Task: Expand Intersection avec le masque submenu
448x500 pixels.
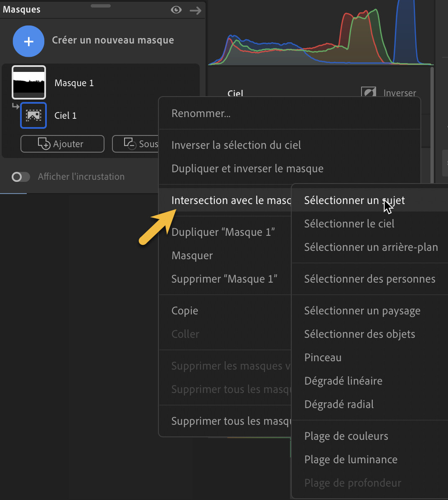Action: pyautogui.click(x=230, y=200)
